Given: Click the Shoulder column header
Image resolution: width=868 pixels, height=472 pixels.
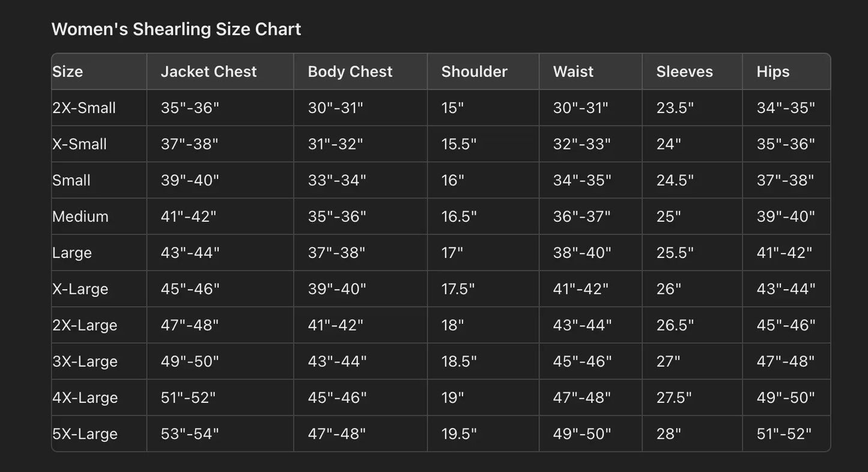Looking at the screenshot, I should (x=474, y=72).
